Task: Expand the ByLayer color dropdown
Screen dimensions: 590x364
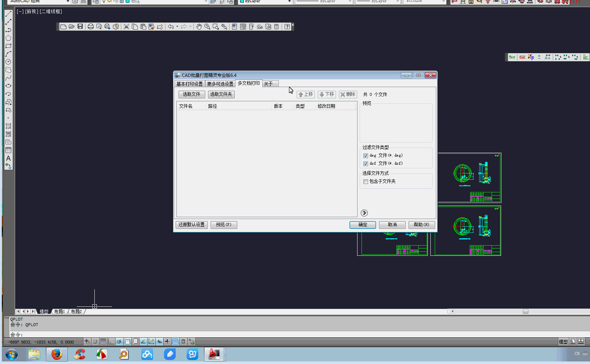Action: 289,1
